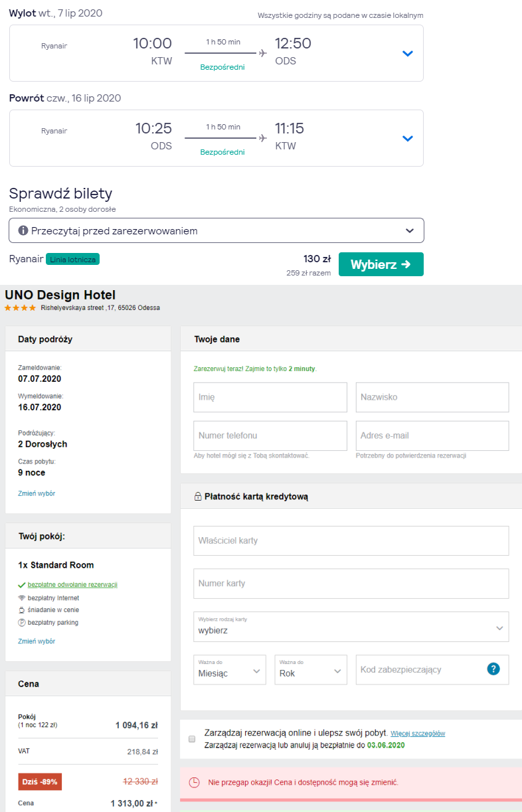Open the 'Miesiąc' expiry month dropdown
The height and width of the screenshot is (812, 522).
(230, 669)
